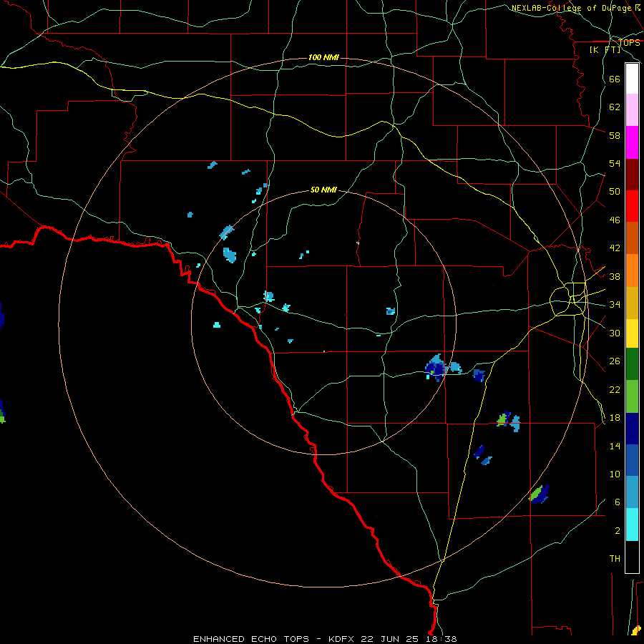Select the dark green legend swatch
644x644 pixels.
pyautogui.click(x=632, y=364)
